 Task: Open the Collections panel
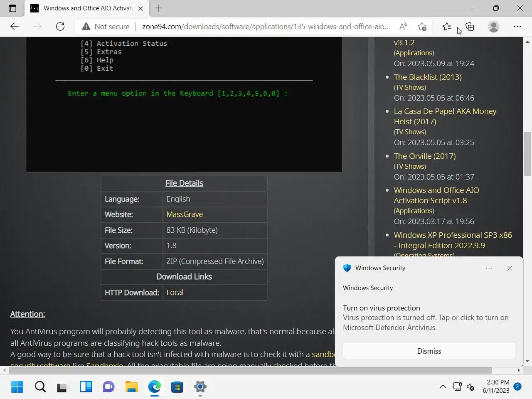[470, 27]
